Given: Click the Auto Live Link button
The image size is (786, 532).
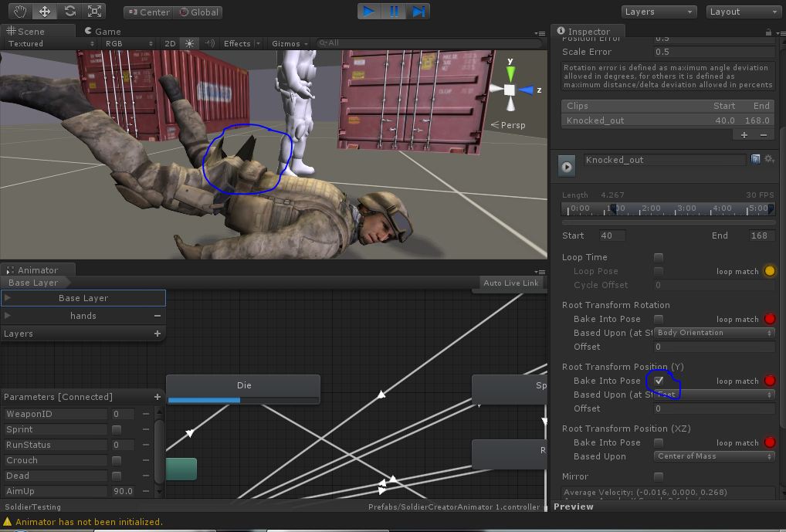Looking at the screenshot, I should coord(510,283).
